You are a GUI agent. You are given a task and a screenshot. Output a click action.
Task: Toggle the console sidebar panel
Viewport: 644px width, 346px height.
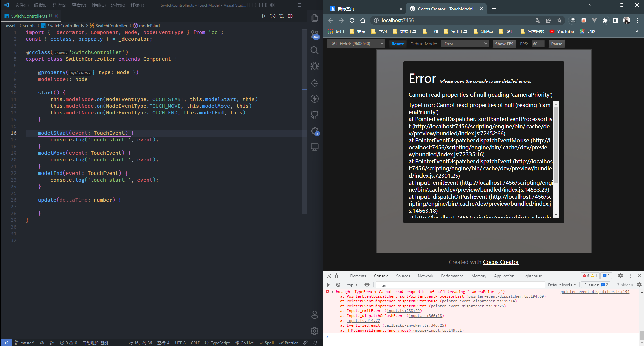point(329,285)
